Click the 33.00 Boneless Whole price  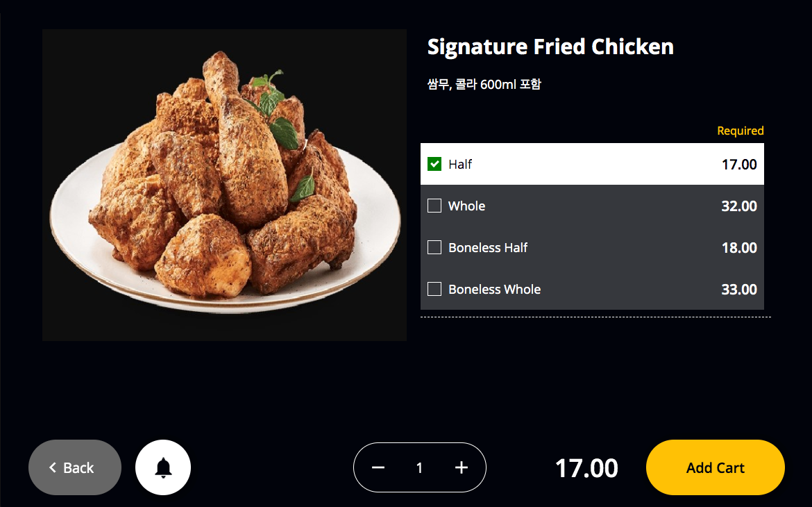click(739, 290)
